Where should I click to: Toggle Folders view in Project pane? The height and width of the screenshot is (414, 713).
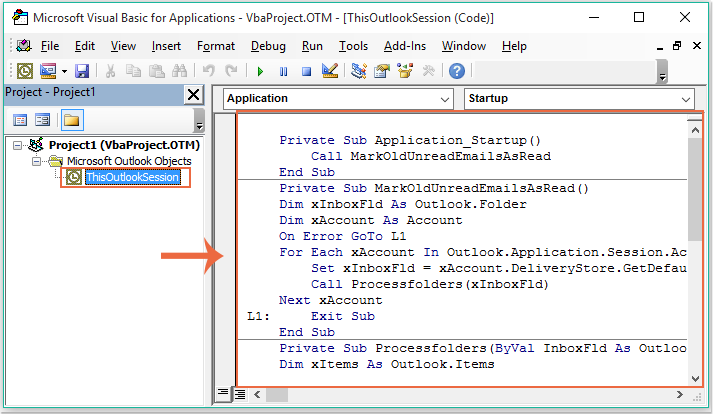tap(71, 120)
